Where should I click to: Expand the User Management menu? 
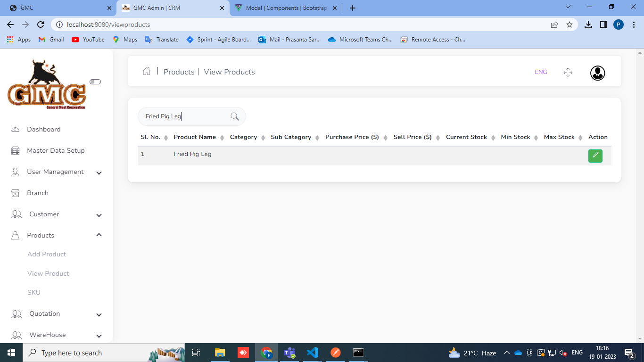point(99,173)
